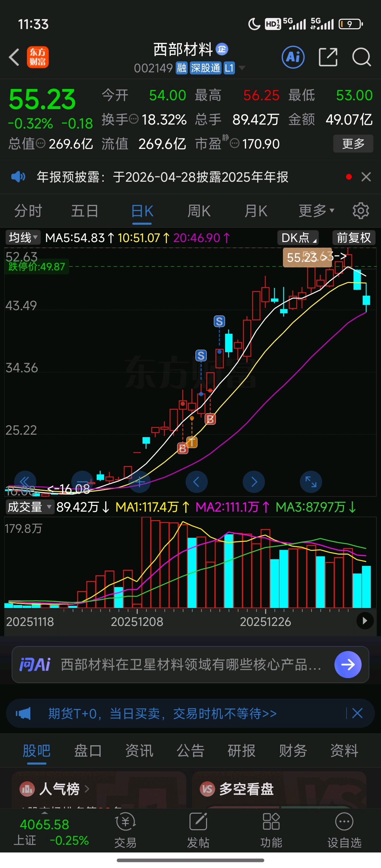The image size is (381, 868).
Task: Close the 期货T+0 banner
Action: 357,713
